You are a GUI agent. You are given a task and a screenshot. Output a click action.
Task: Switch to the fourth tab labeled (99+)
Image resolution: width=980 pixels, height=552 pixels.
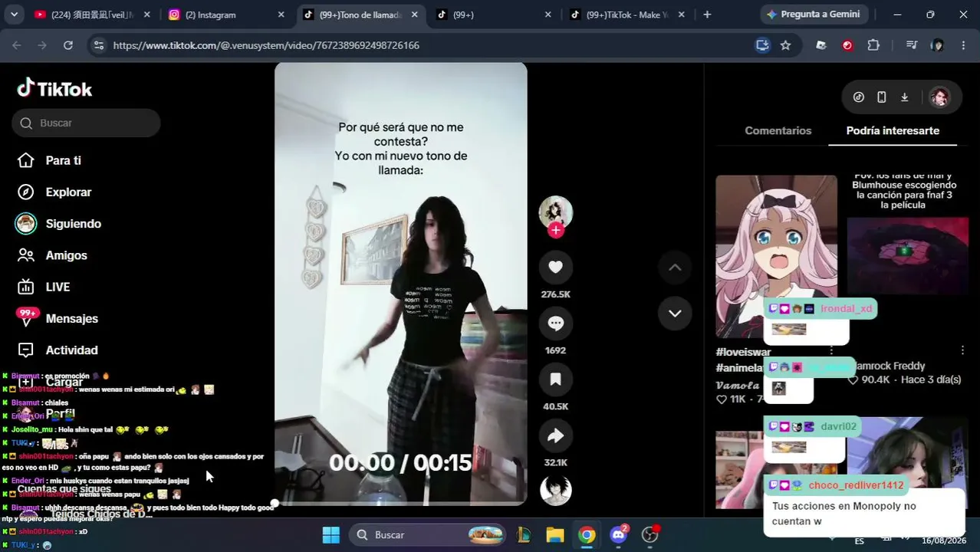click(x=495, y=15)
